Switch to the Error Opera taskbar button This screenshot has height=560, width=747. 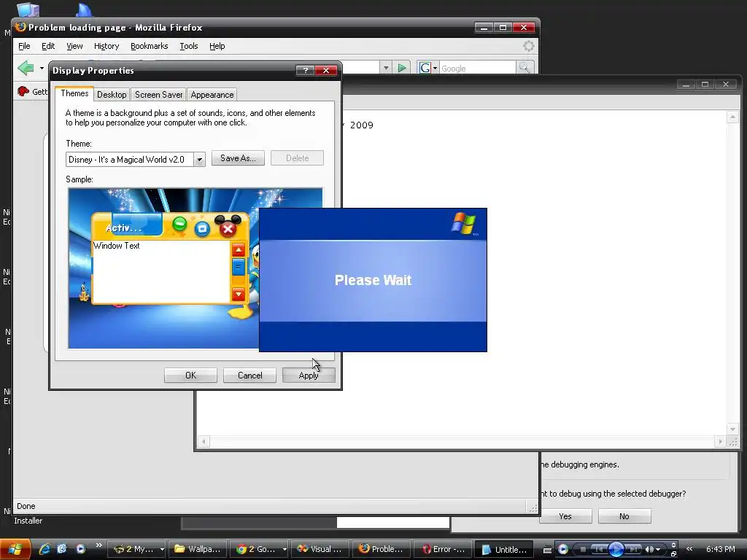pyautogui.click(x=443, y=549)
